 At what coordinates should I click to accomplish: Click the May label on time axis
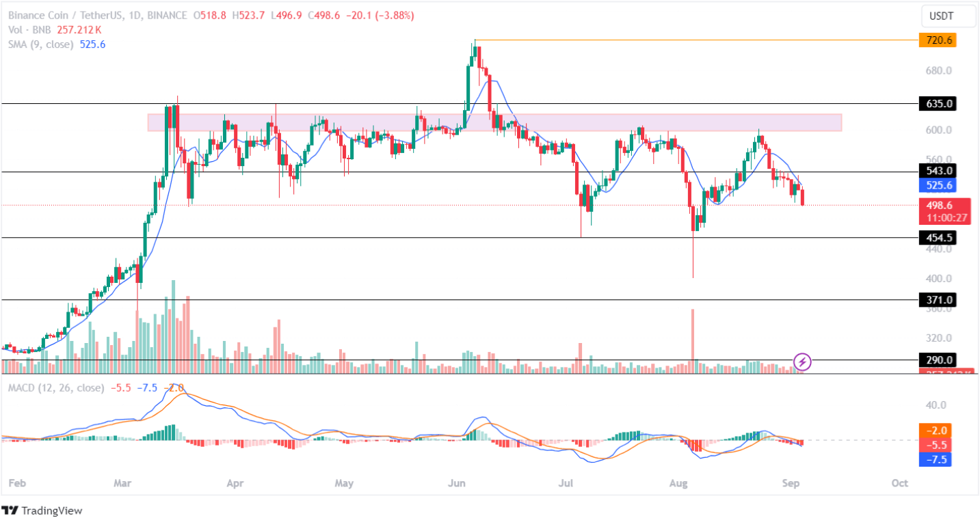click(344, 483)
